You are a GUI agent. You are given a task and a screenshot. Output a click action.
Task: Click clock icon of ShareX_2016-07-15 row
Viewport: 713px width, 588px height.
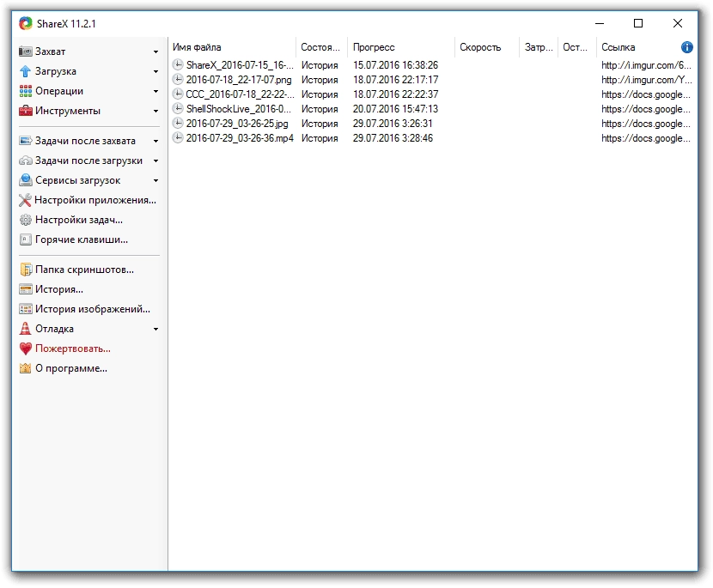(x=178, y=64)
